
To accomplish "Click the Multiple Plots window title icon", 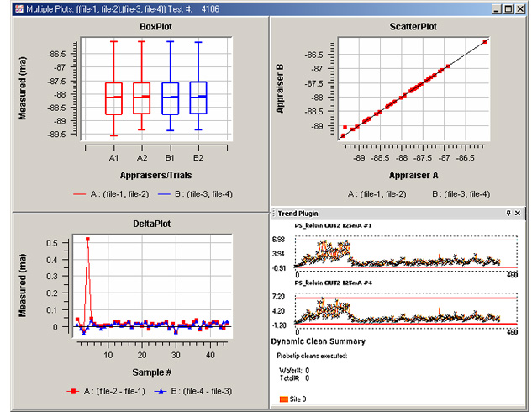I will 19,8.
